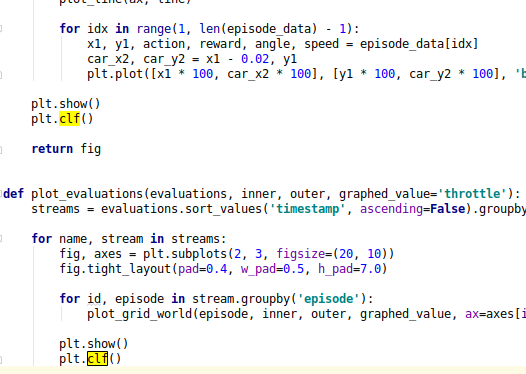Collapse the plot_evaluations function fold marker

click(1, 194)
